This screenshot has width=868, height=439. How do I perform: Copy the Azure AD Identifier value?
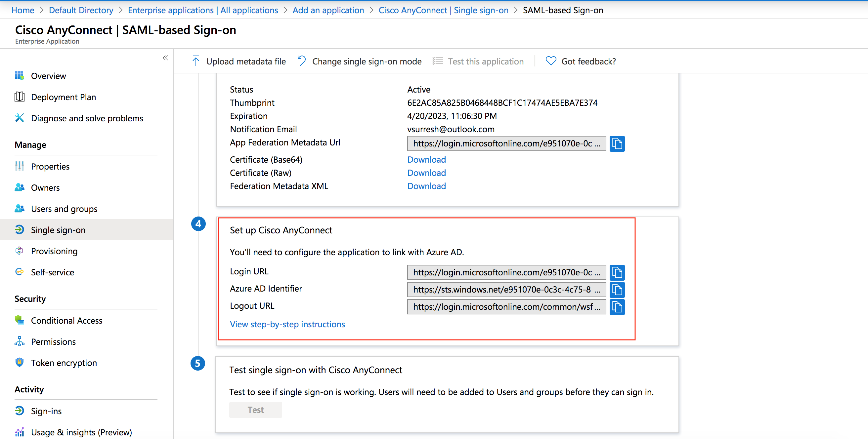pos(617,290)
